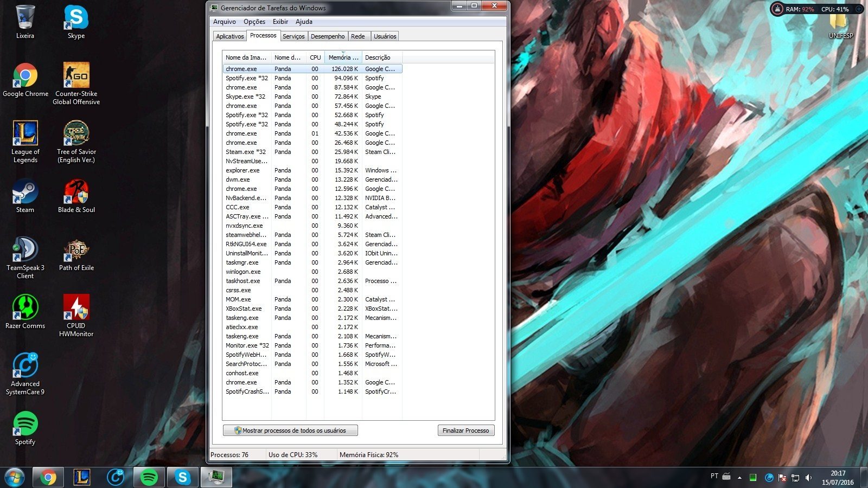Select the SearchProtoc... process row

click(312, 364)
